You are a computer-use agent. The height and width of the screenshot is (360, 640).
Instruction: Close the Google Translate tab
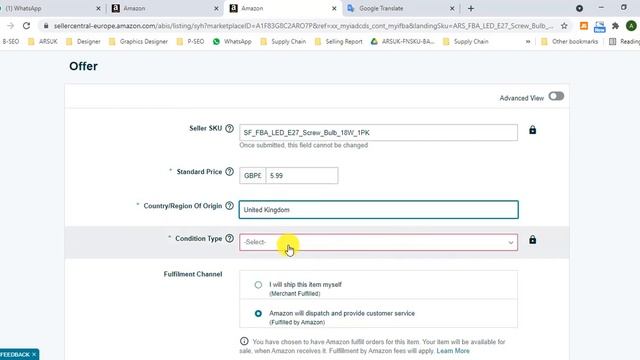(452, 8)
